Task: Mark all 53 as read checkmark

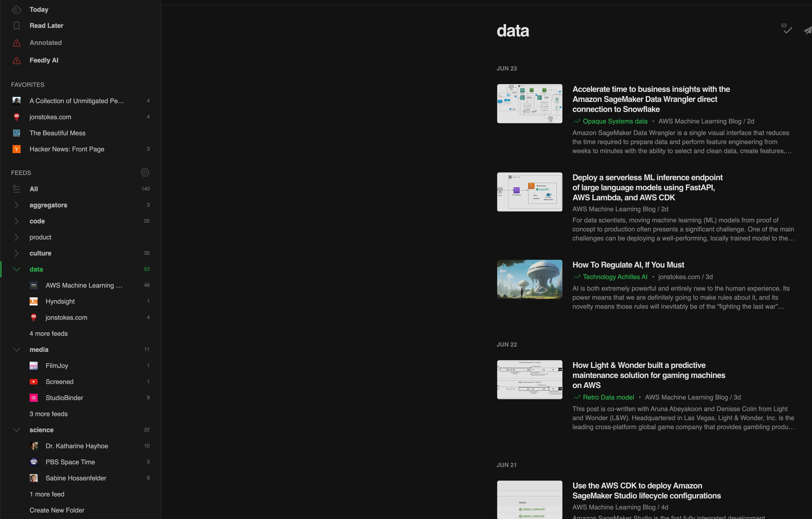Action: coord(788,30)
